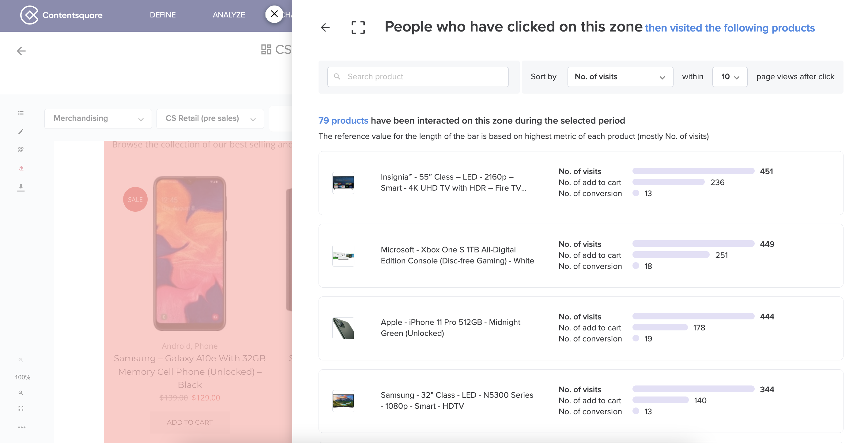
Task: Click Insignia visits bar showing 451
Action: click(x=693, y=171)
